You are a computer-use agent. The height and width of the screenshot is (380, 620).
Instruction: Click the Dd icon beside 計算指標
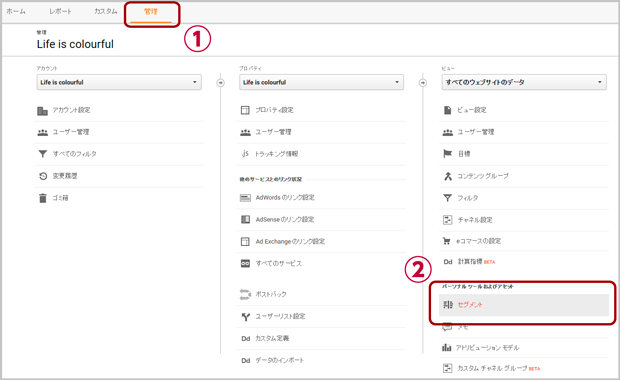(448, 262)
